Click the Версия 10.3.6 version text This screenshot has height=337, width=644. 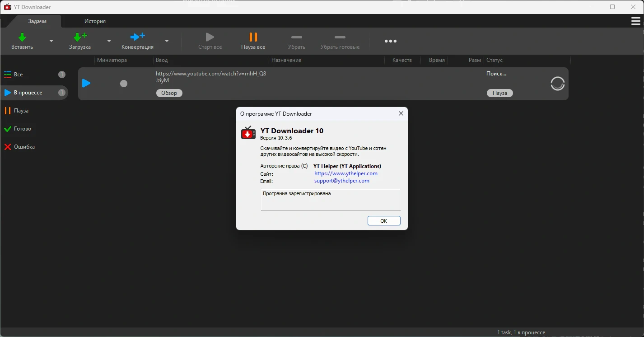point(276,138)
